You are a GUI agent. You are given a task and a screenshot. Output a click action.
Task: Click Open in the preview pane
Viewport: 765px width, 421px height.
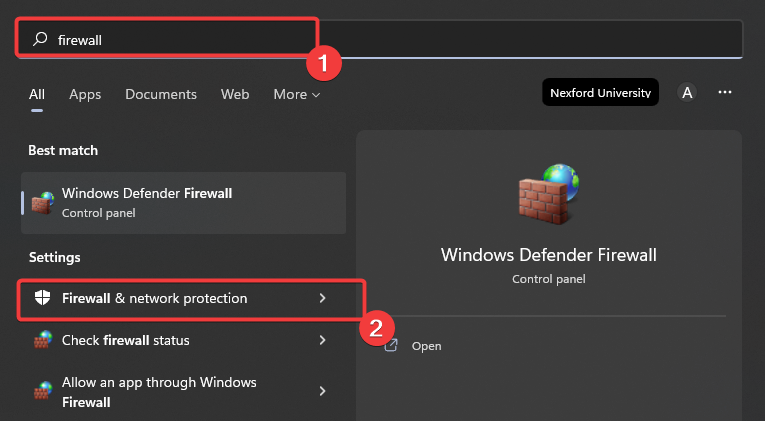(x=413, y=346)
